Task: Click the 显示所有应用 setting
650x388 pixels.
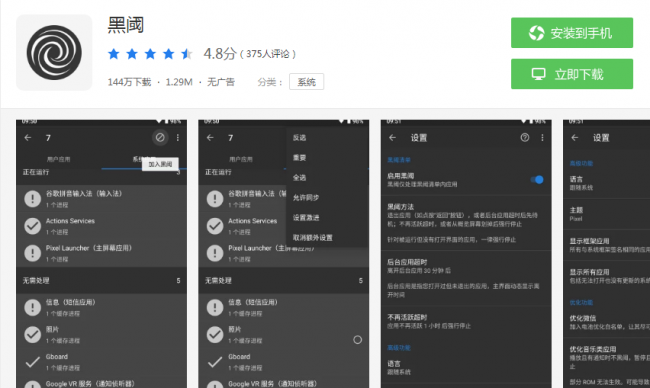Action: [x=607, y=276]
